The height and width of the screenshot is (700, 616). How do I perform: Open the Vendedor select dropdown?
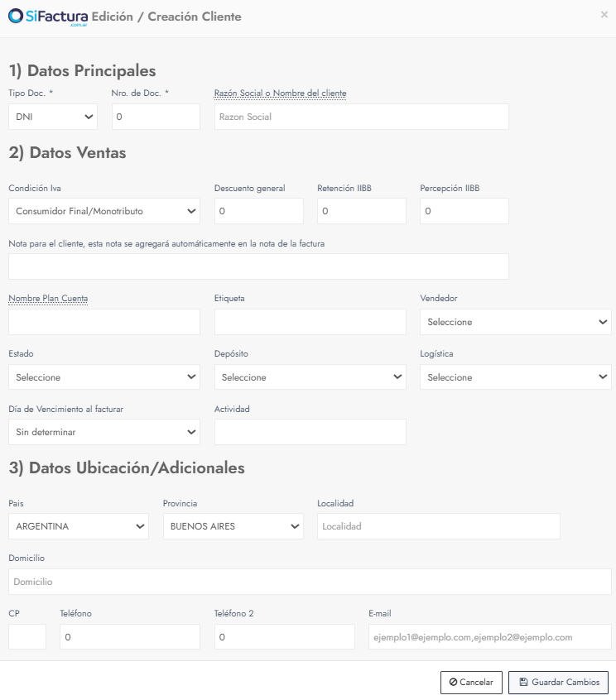click(516, 322)
